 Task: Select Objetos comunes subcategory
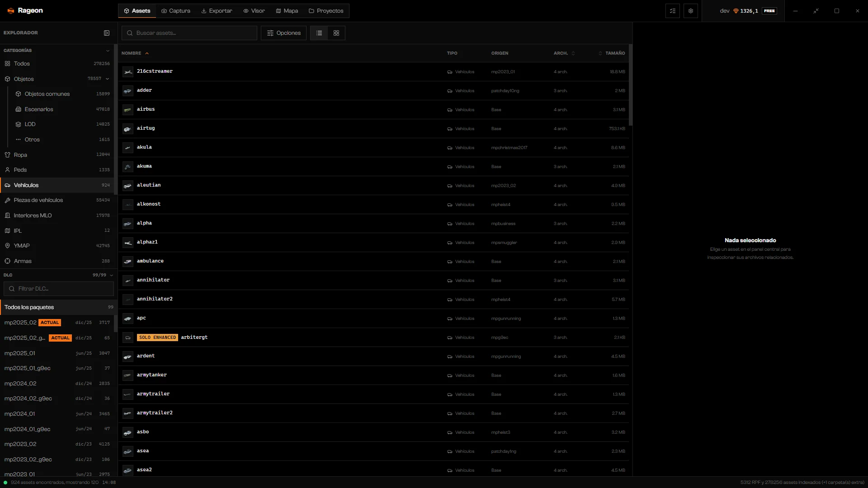pos(62,94)
